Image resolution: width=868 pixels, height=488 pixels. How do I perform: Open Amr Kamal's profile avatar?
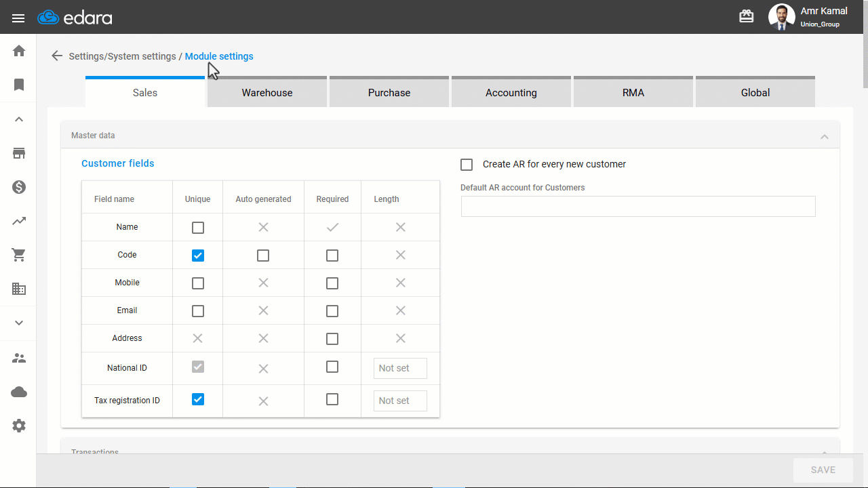pos(781,17)
